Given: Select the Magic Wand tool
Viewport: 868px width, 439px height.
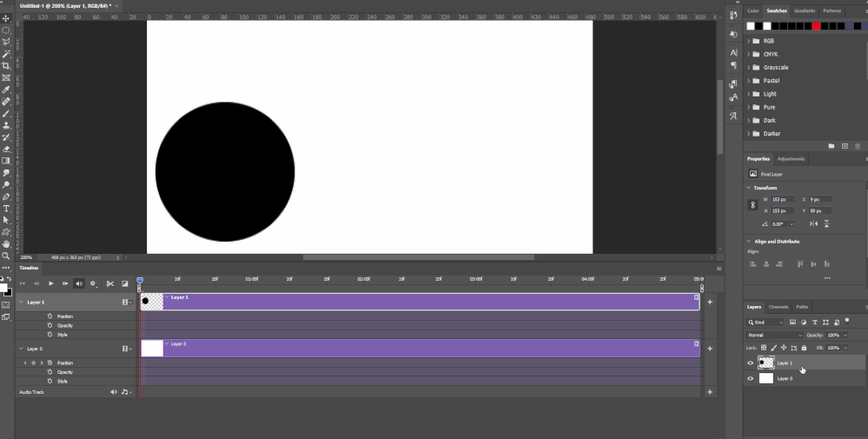Looking at the screenshot, I should (6, 54).
